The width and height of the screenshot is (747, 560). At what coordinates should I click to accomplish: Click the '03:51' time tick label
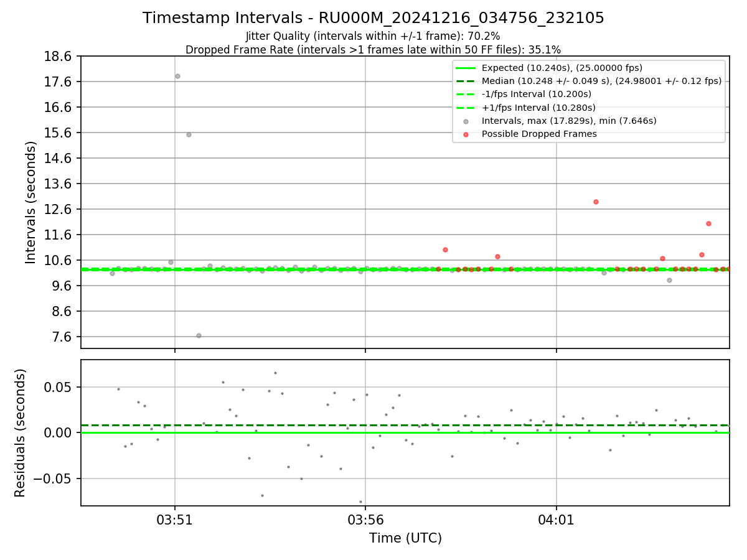click(175, 519)
